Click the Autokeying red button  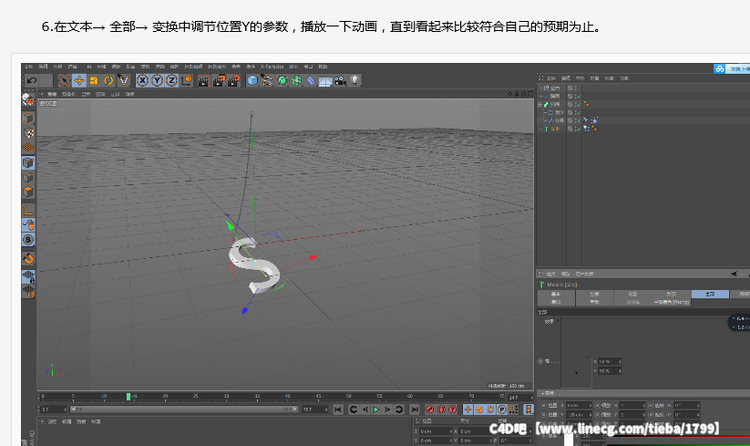(441, 409)
